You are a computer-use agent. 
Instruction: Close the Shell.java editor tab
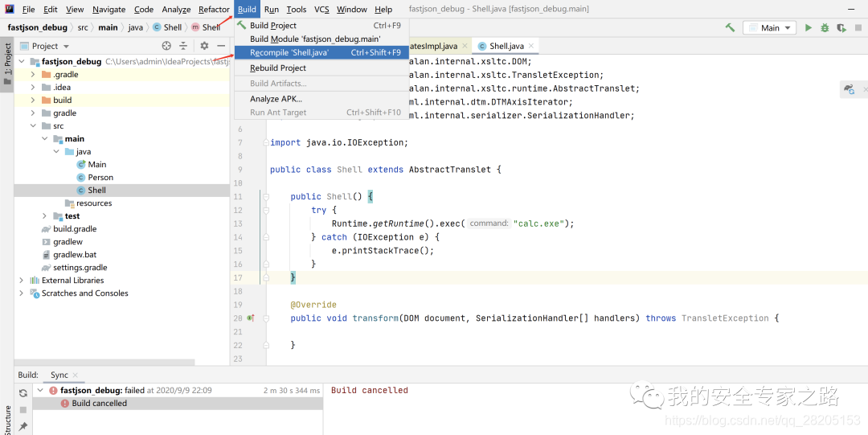(x=531, y=46)
